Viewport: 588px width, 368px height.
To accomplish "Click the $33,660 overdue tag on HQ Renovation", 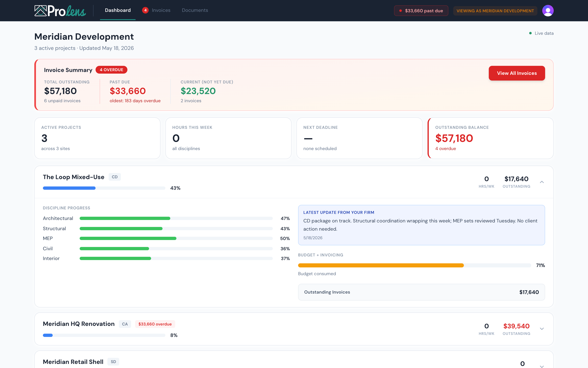I will (x=155, y=324).
